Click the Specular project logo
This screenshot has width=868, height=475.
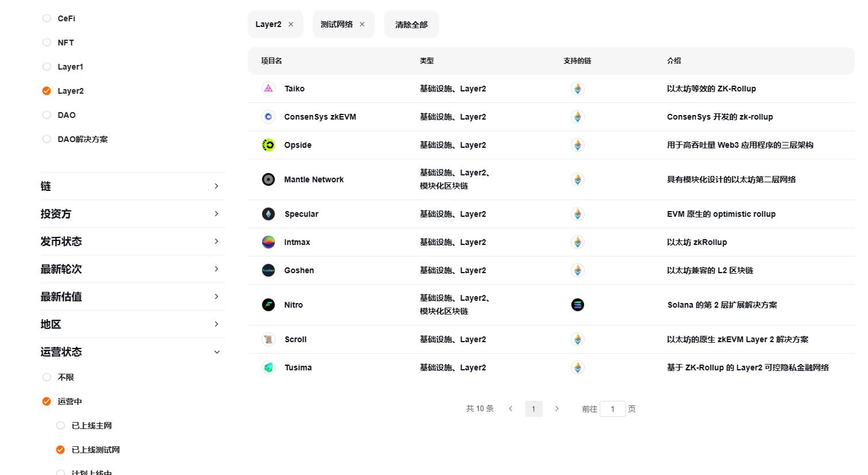pyautogui.click(x=268, y=213)
